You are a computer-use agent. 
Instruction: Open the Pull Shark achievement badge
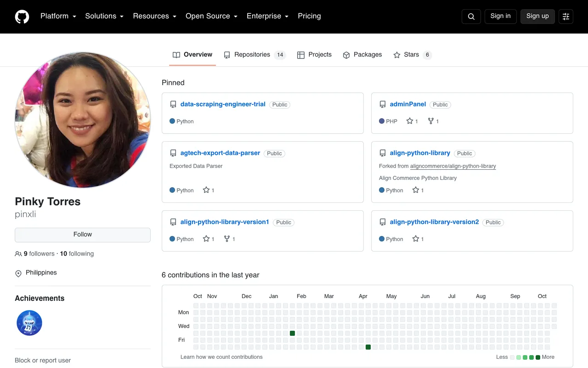pyautogui.click(x=29, y=323)
